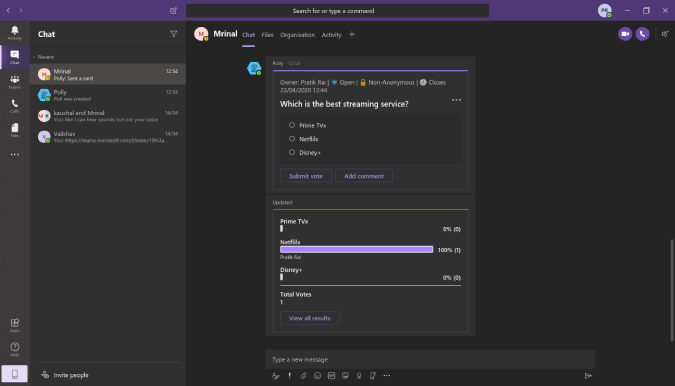Open kaushal and Mrinal group chat
The height and width of the screenshot is (386, 675).
point(108,116)
